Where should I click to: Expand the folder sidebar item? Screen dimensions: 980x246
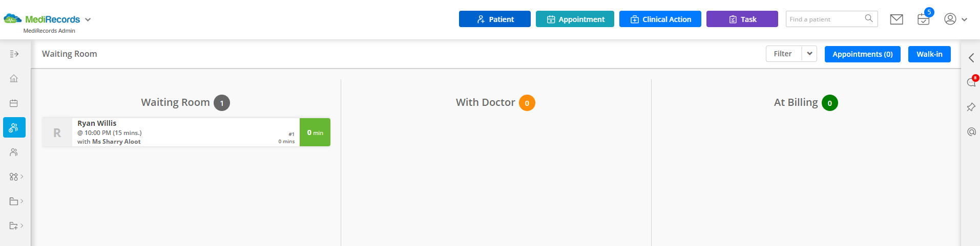click(x=16, y=201)
